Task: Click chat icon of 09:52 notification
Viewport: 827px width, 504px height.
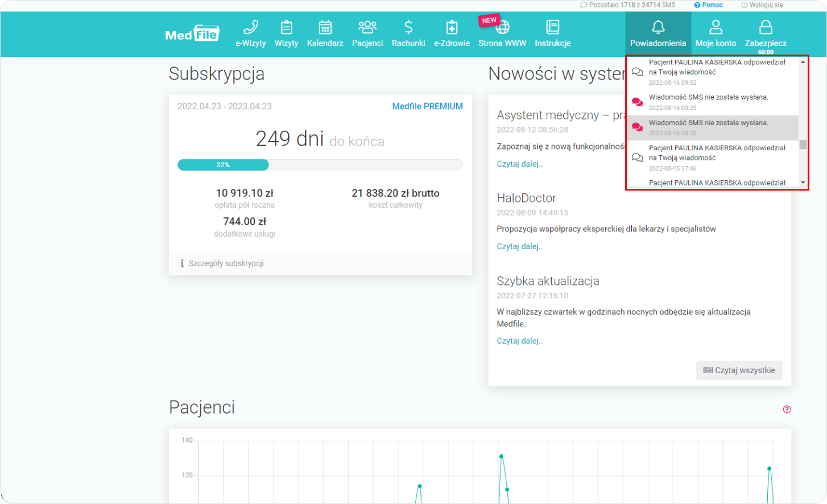Action: (638, 72)
